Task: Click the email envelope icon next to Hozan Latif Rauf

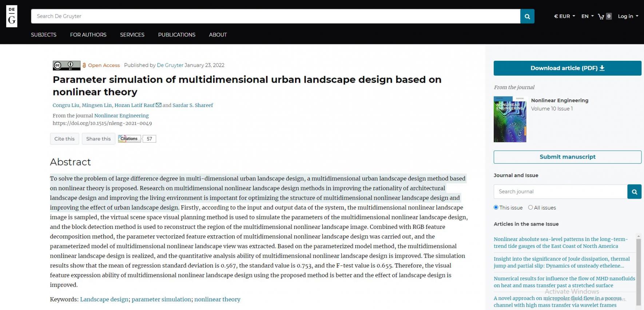Action: (159, 105)
